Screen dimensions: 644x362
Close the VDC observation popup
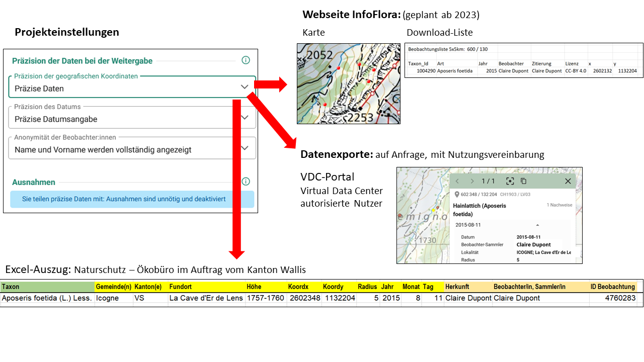[x=568, y=181]
